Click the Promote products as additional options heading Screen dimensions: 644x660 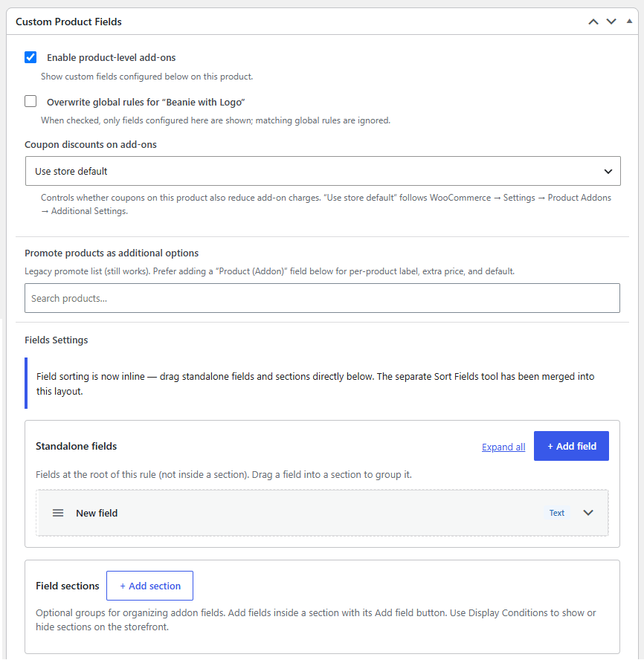112,253
